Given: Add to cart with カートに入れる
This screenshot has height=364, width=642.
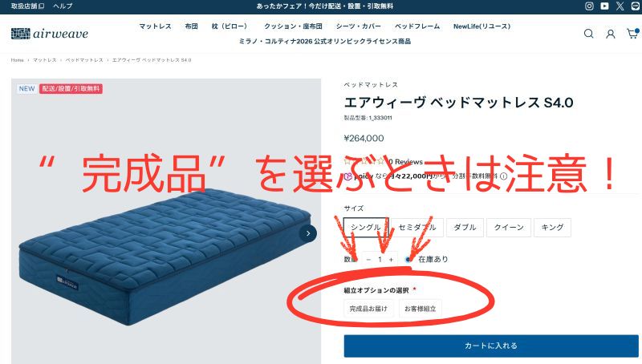Looking at the screenshot, I should 491,346.
